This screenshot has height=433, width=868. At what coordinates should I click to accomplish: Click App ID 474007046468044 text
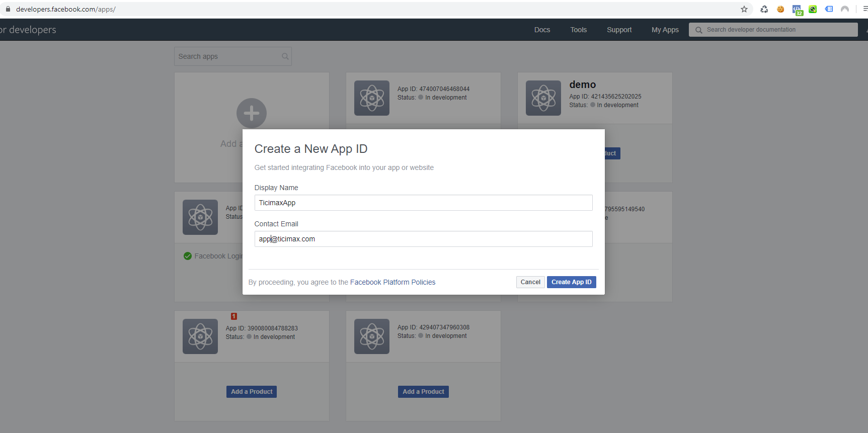433,89
